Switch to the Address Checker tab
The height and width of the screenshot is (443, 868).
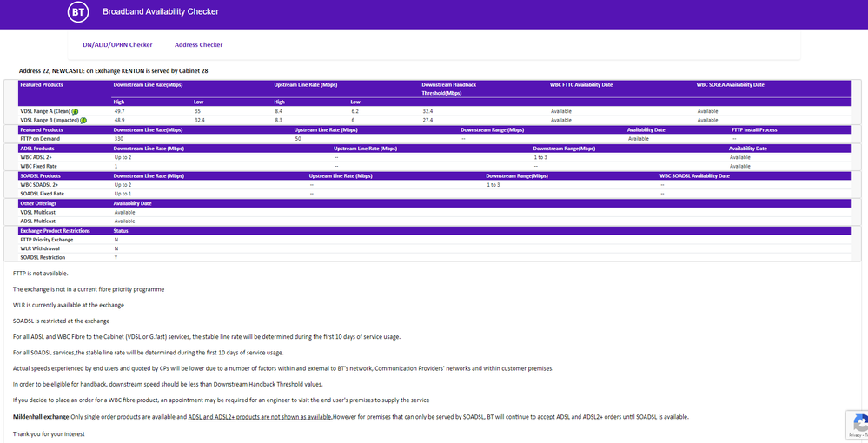[198, 44]
